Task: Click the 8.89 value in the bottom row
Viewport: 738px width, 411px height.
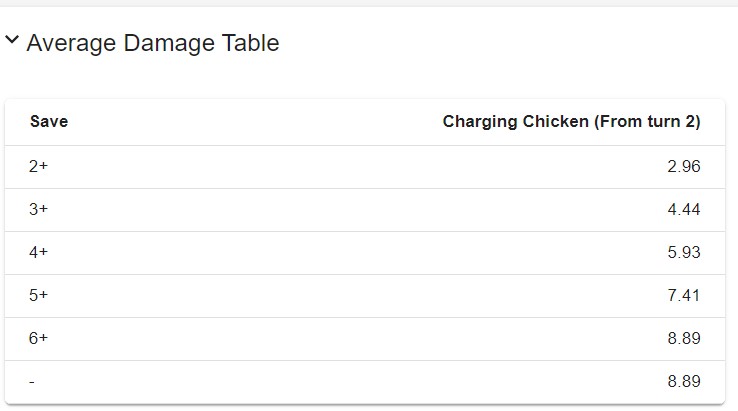Action: point(683,382)
